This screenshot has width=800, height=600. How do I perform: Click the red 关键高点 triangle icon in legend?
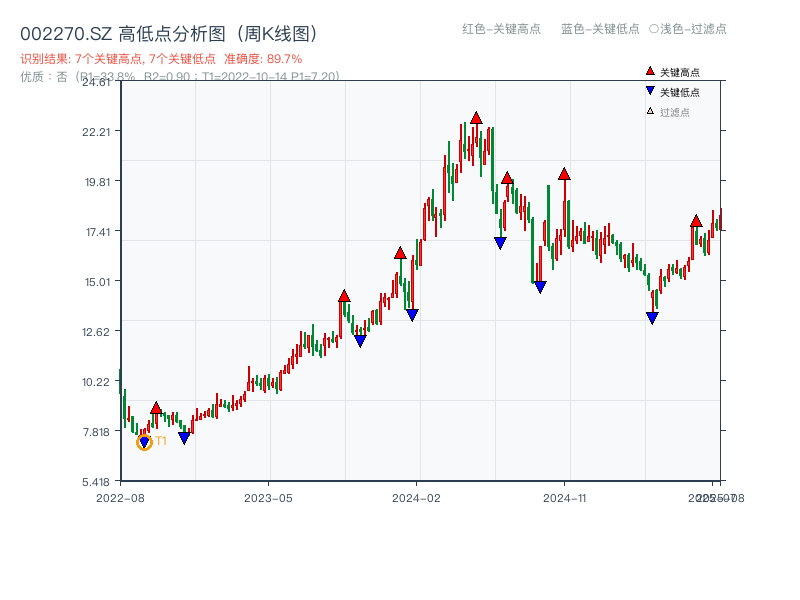(650, 71)
